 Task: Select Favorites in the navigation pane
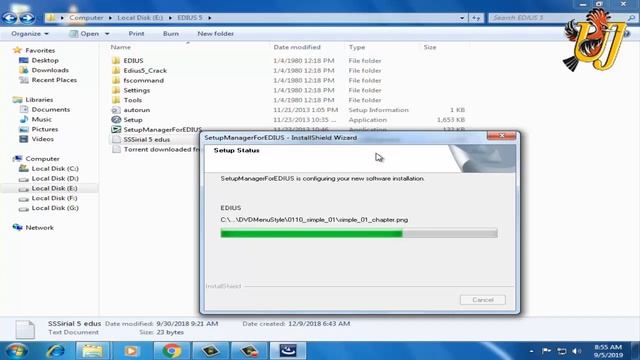coord(40,50)
